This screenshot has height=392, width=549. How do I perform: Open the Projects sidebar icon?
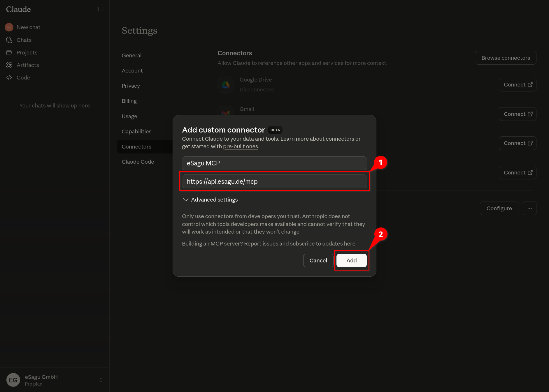pyautogui.click(x=9, y=52)
